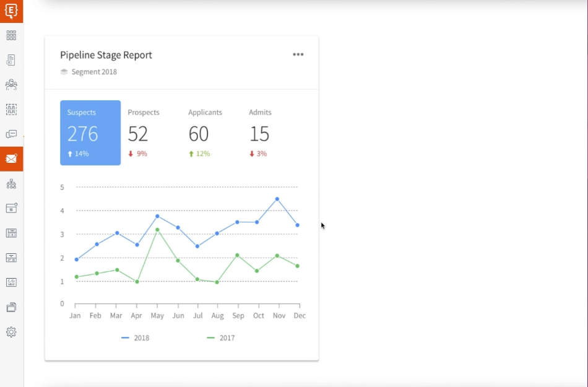
Task: Open the people contacts icon in sidebar
Action: point(11,85)
